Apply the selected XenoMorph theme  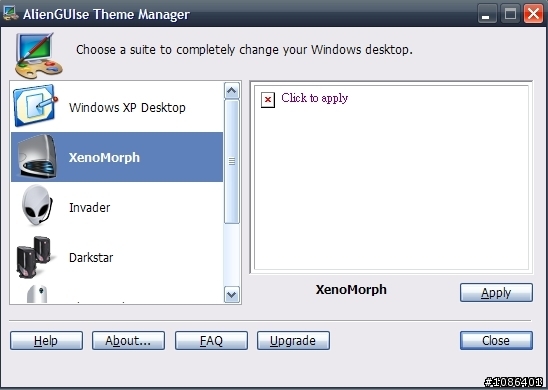tap(496, 292)
